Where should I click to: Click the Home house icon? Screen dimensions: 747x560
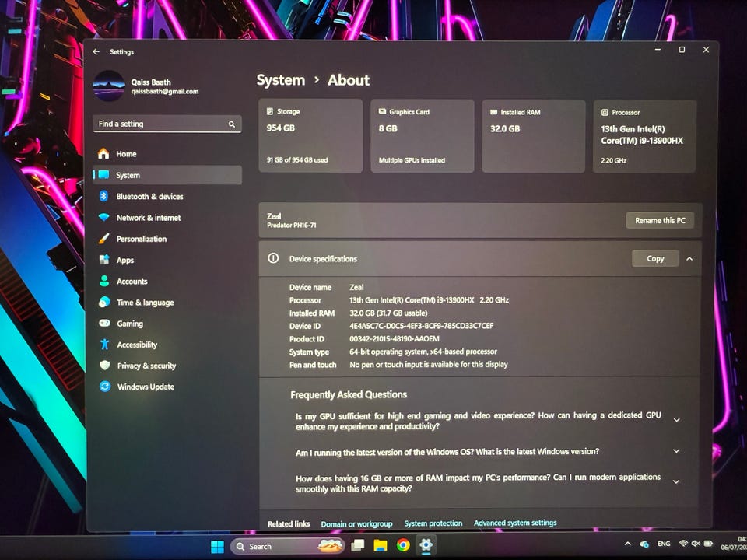(x=103, y=153)
